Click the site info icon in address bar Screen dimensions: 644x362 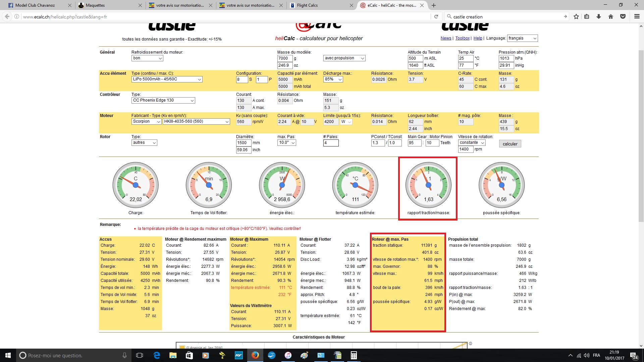tap(17, 16)
